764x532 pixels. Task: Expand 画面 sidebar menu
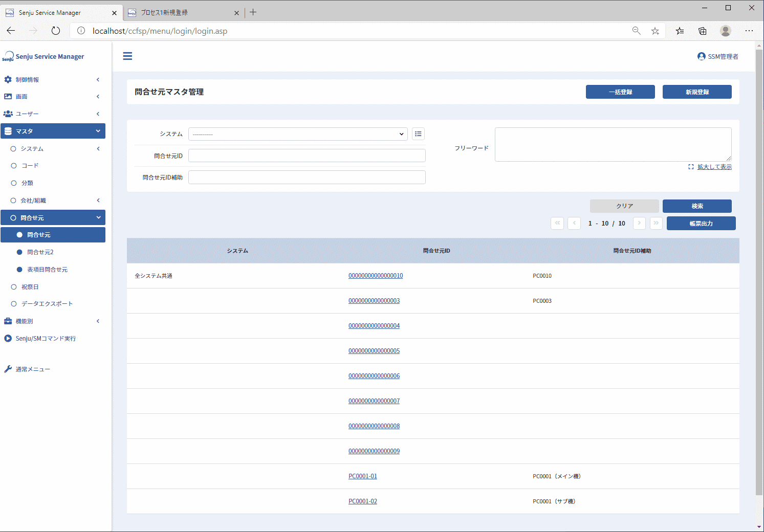[53, 97]
